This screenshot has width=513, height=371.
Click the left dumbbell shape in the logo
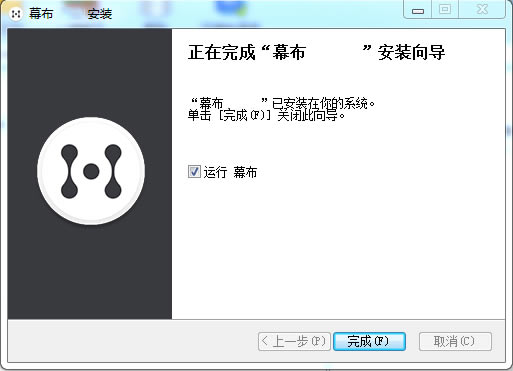point(69,171)
